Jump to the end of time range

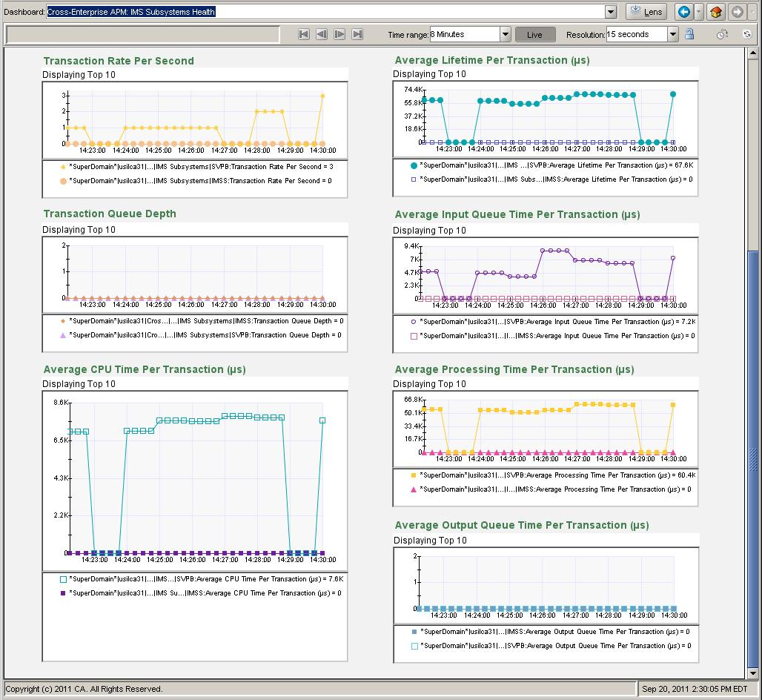(358, 34)
